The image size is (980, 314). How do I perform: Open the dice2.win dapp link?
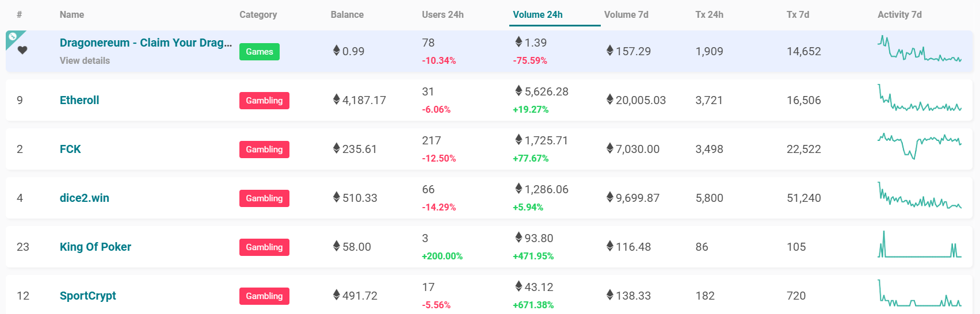click(85, 198)
